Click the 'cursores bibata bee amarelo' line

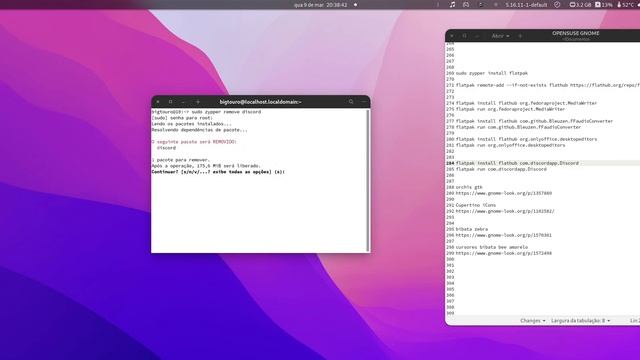(492, 247)
